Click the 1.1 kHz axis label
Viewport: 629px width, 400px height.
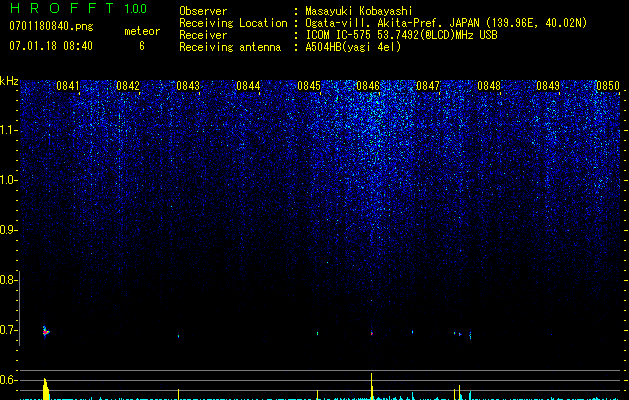coord(8,130)
